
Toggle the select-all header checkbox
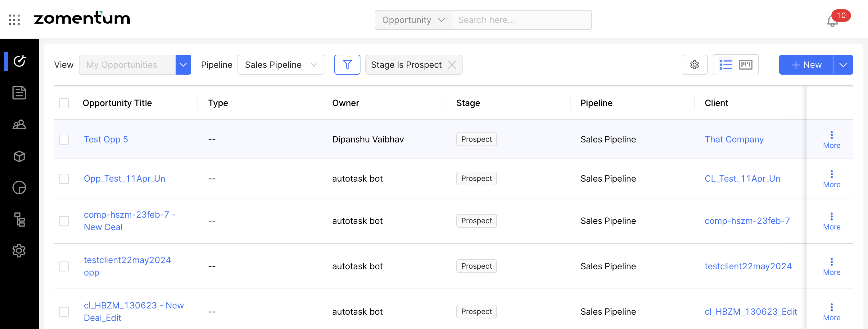pos(64,103)
